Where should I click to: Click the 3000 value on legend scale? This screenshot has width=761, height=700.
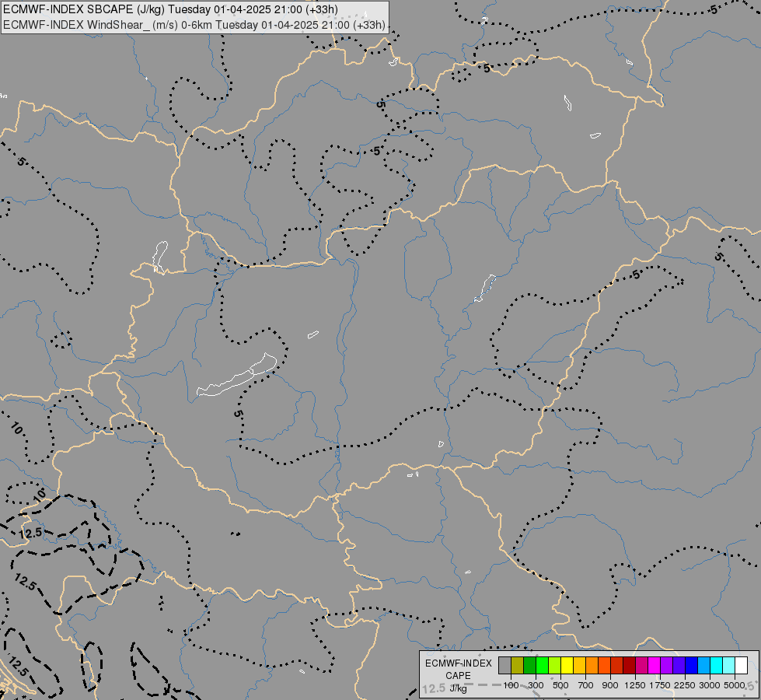(710, 685)
